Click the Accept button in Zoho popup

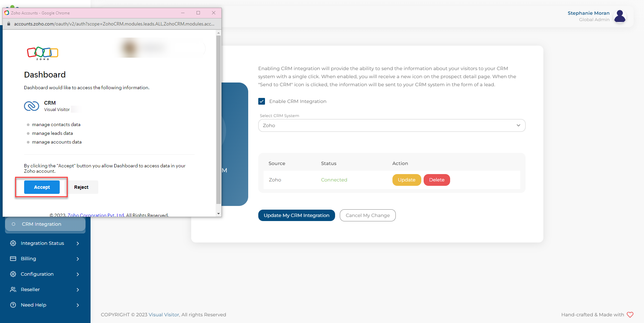pos(42,187)
